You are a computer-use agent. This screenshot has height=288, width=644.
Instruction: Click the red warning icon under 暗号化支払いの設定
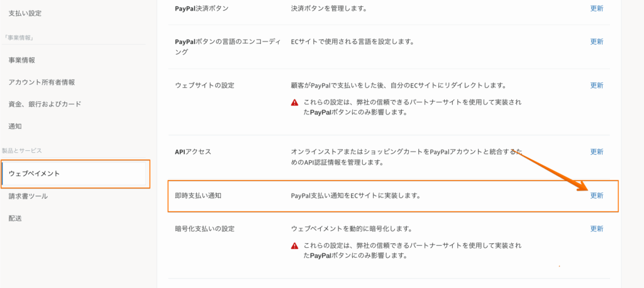(294, 246)
